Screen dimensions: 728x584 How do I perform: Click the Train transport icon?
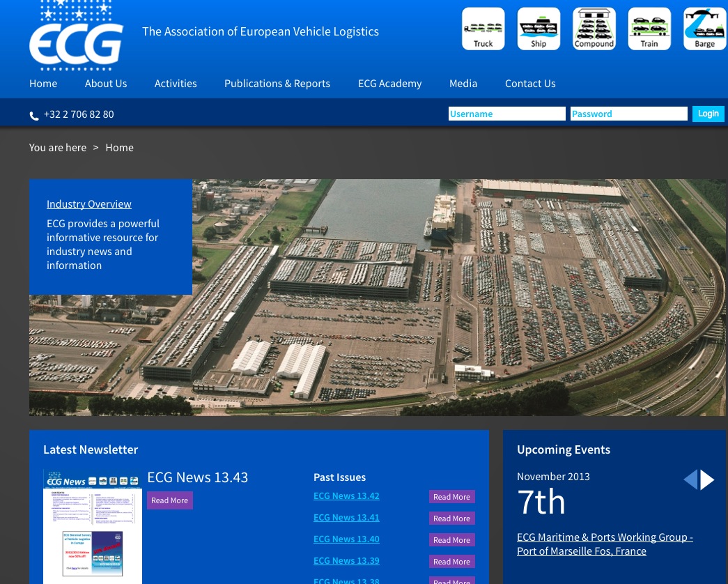click(x=649, y=29)
